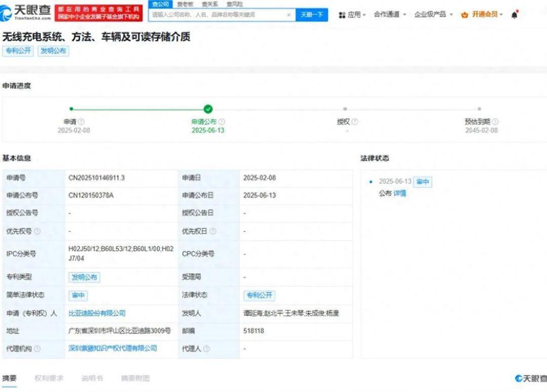Switch to the 权利要求 tab
547x392 pixels.
pyautogui.click(x=49, y=378)
